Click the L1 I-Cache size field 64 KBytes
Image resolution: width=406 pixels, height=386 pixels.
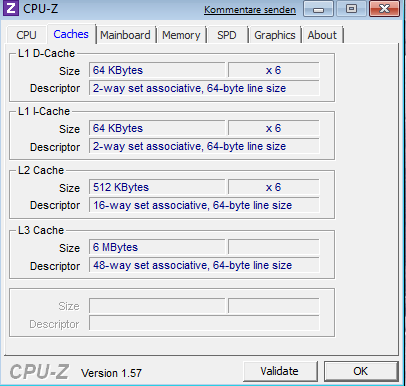coord(157,128)
